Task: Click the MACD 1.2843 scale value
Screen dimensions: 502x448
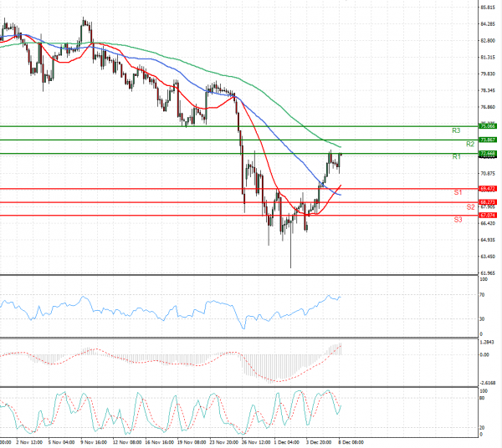Action: (x=487, y=342)
